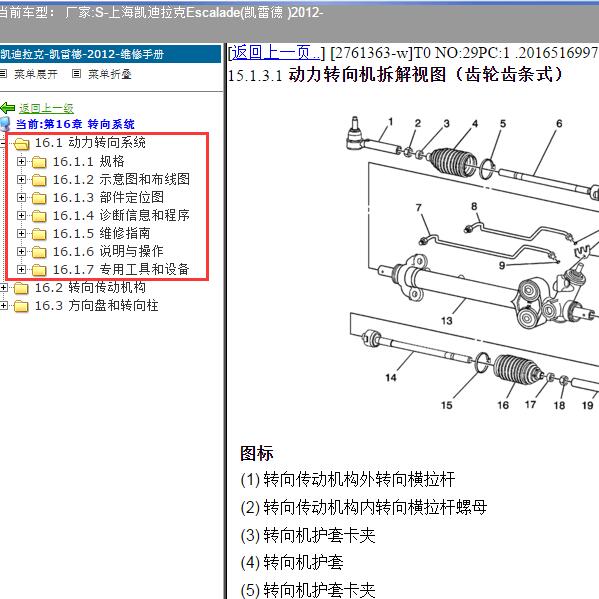This screenshot has width=599, height=599.
Task: Select tree item 16.1 动力转向系统
Action: click(90, 142)
